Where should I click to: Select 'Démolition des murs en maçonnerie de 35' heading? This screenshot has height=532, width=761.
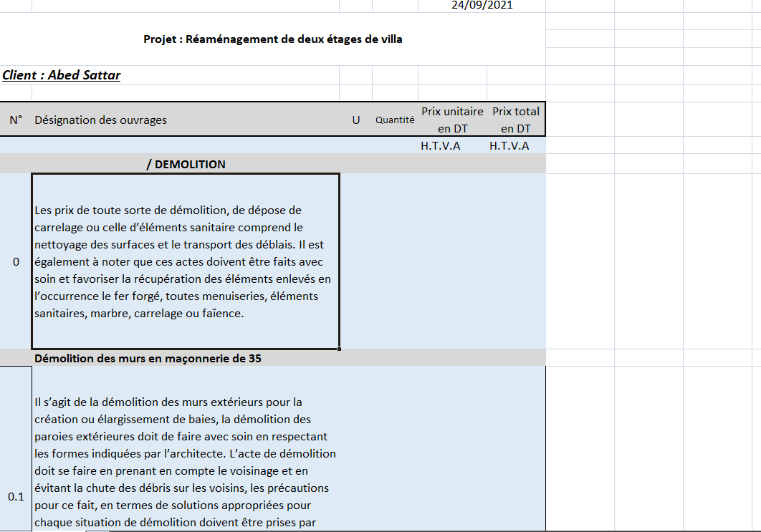tap(148, 358)
